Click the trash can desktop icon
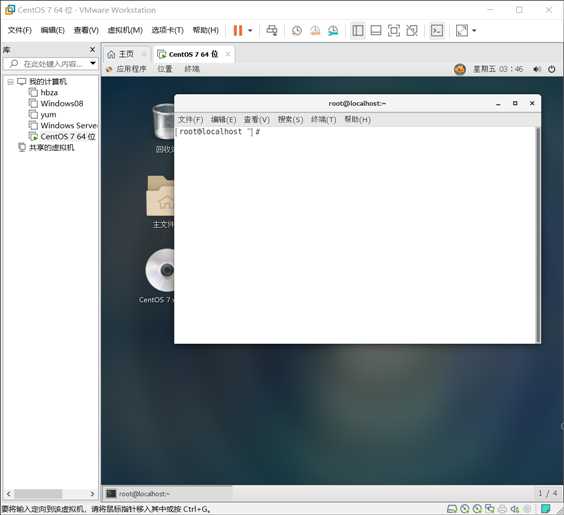The image size is (564, 515). click(164, 122)
